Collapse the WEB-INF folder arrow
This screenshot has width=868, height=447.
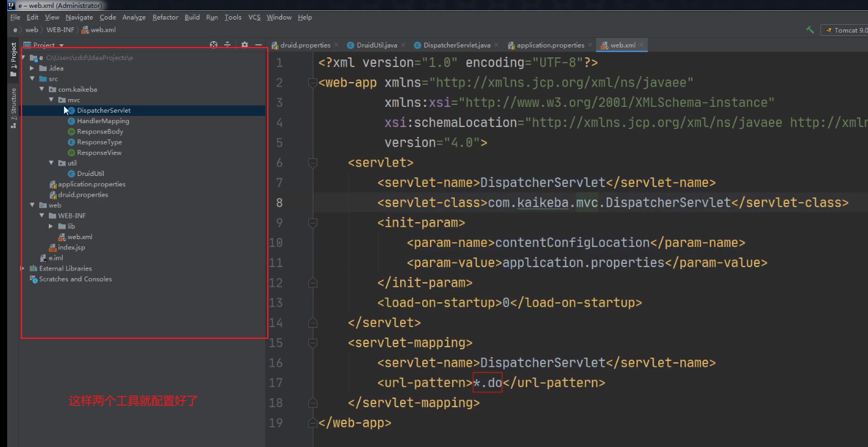point(42,216)
